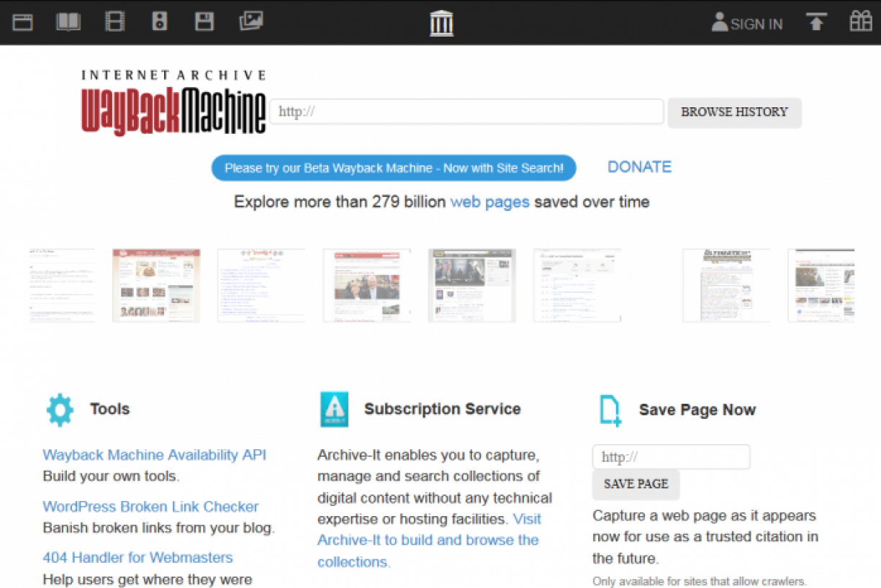Viewport: 881px width, 588px height.
Task: Click 'Only available for sites that allow crawlers' text
Action: (700, 582)
